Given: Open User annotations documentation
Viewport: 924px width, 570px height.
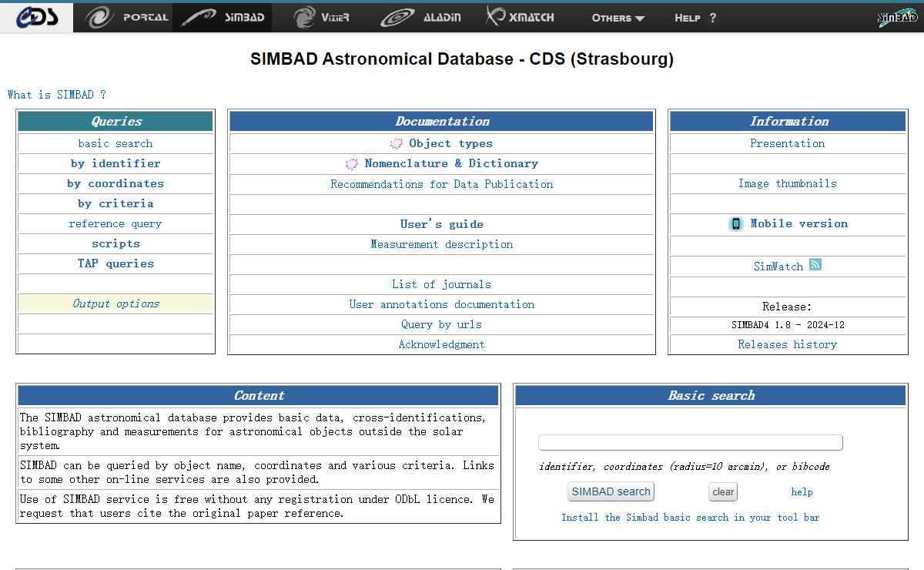Looking at the screenshot, I should click(x=442, y=304).
